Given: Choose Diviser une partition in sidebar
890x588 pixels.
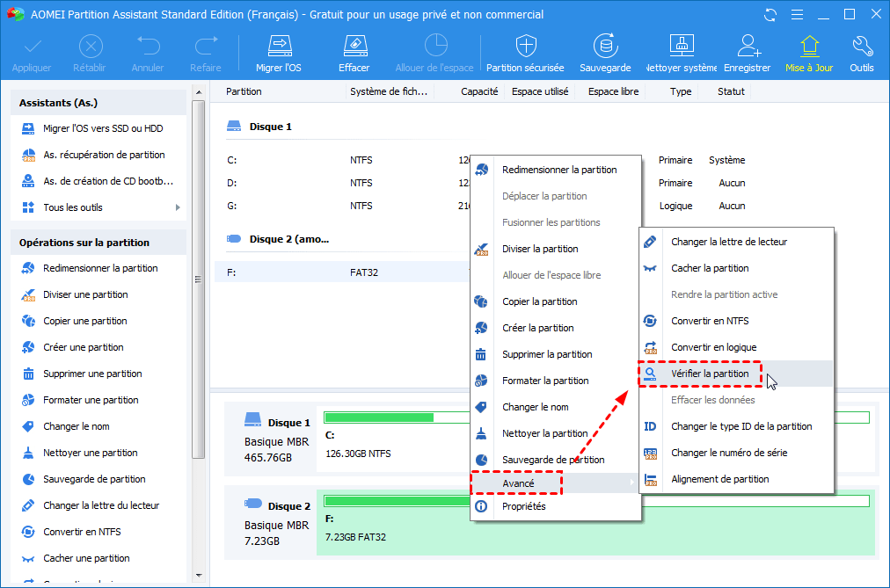Looking at the screenshot, I should (98, 294).
